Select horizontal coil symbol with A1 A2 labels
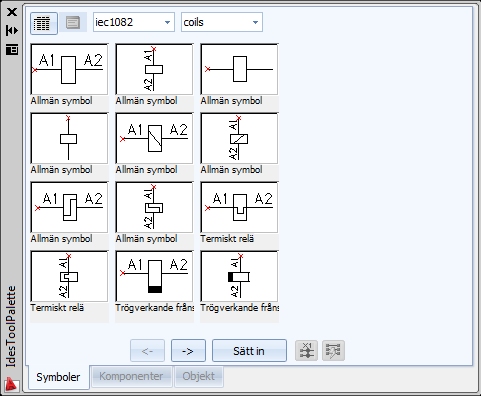Image resolution: width=481 pixels, height=396 pixels. click(69, 69)
